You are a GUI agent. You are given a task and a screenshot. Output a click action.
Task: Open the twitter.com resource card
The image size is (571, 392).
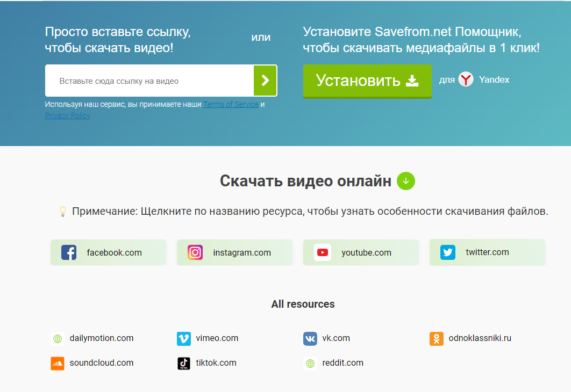(487, 252)
